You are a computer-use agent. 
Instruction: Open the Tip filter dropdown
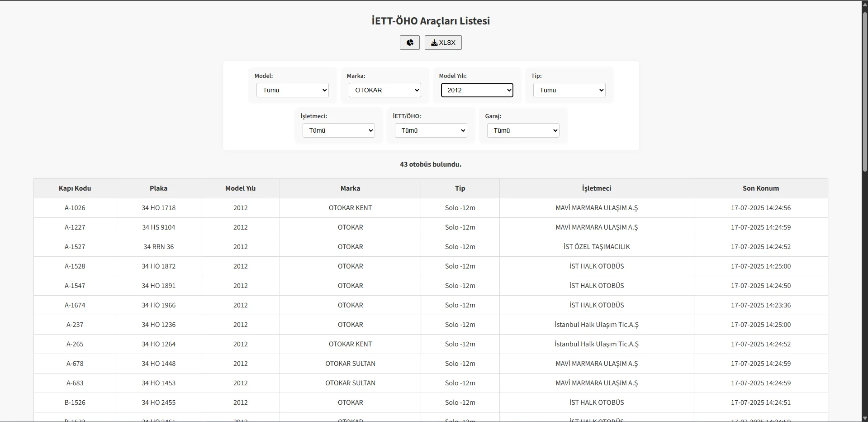click(569, 90)
